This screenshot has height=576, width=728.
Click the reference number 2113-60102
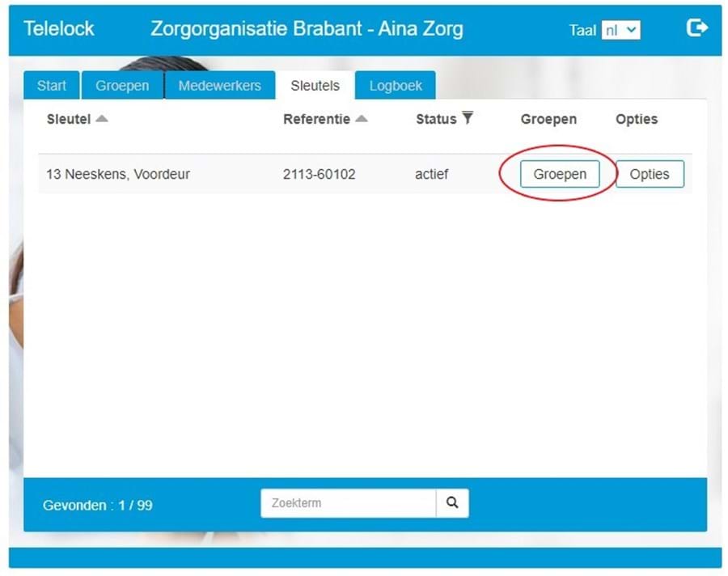click(x=319, y=174)
